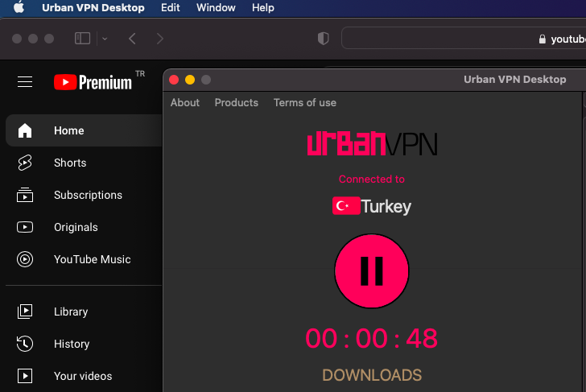This screenshot has width=586, height=392.
Task: Click the connection timer 00 : 00 : 48
Action: point(372,338)
